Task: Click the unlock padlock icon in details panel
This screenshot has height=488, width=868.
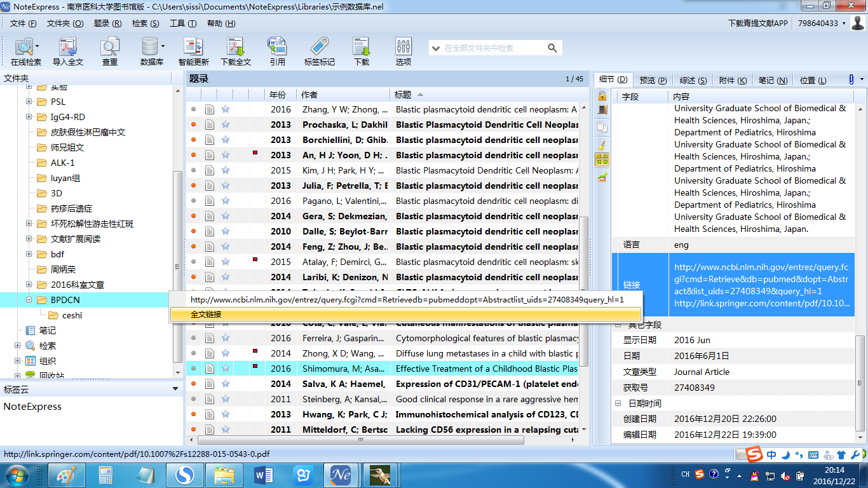Action: point(602,95)
